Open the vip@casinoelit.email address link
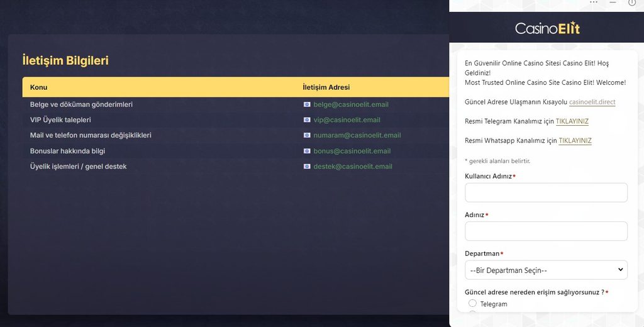 point(347,120)
